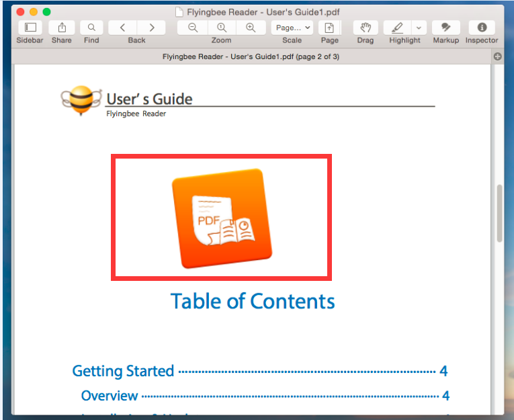Click the User's Guide header title
This screenshot has width=514, height=420.
pyautogui.click(x=149, y=99)
